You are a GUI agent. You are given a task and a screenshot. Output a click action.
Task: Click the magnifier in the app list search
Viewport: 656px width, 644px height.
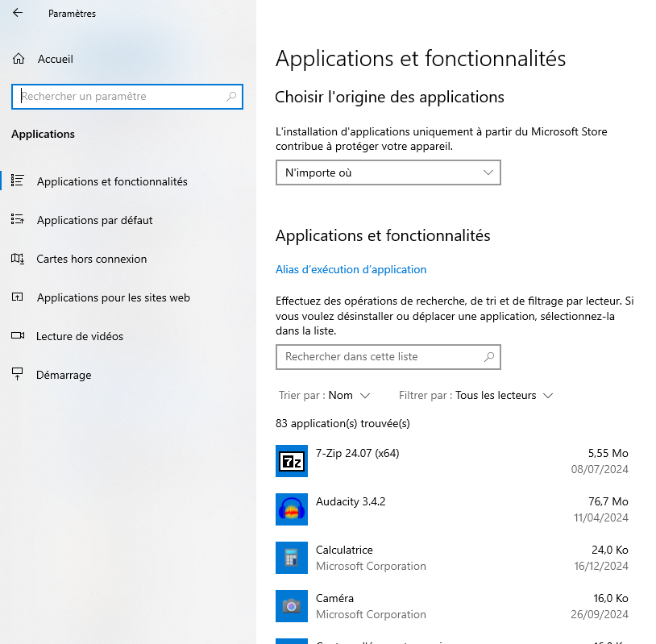point(489,357)
